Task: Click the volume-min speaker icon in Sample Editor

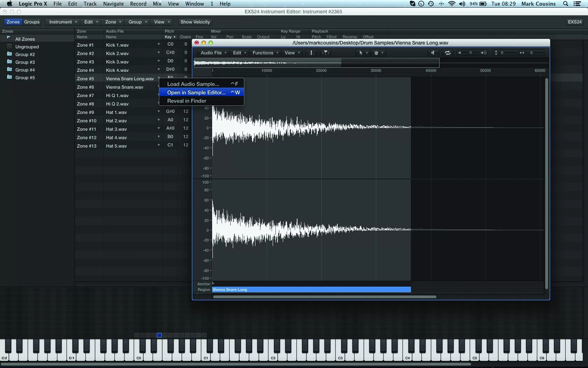Action: 460,53
